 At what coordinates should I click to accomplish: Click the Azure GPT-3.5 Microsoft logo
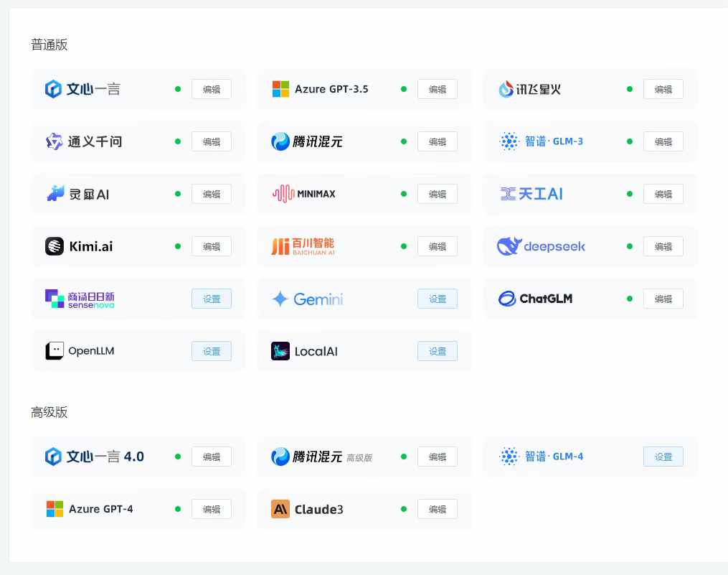click(x=280, y=89)
